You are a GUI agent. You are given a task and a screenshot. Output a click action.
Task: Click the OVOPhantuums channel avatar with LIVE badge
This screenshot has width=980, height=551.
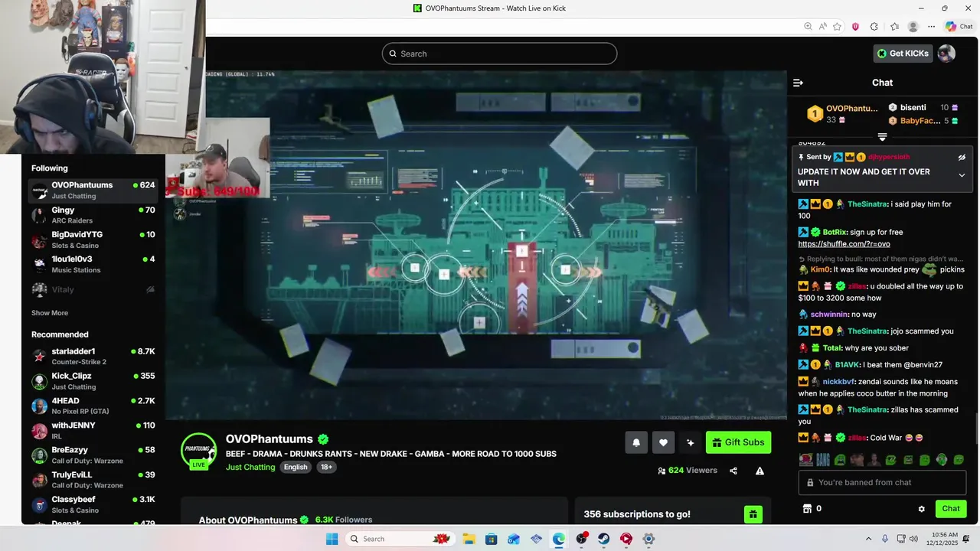click(198, 450)
